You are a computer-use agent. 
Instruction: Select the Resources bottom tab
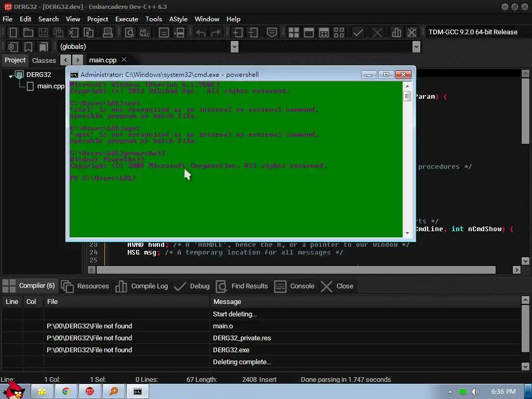pyautogui.click(x=85, y=286)
